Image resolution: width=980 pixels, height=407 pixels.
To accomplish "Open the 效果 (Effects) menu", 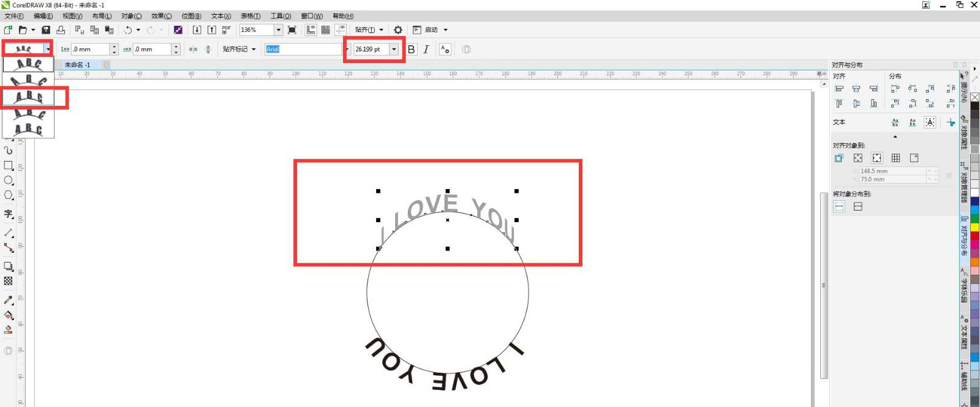I will tap(162, 16).
